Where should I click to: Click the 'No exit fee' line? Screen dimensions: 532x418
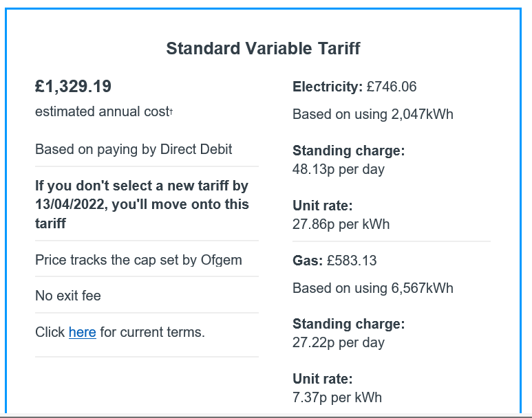68,296
